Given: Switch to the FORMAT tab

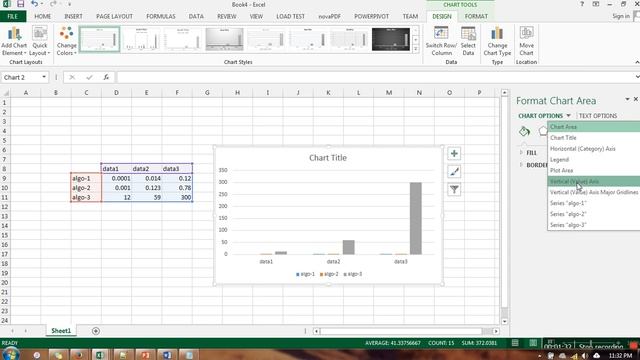Looking at the screenshot, I should 476,16.
